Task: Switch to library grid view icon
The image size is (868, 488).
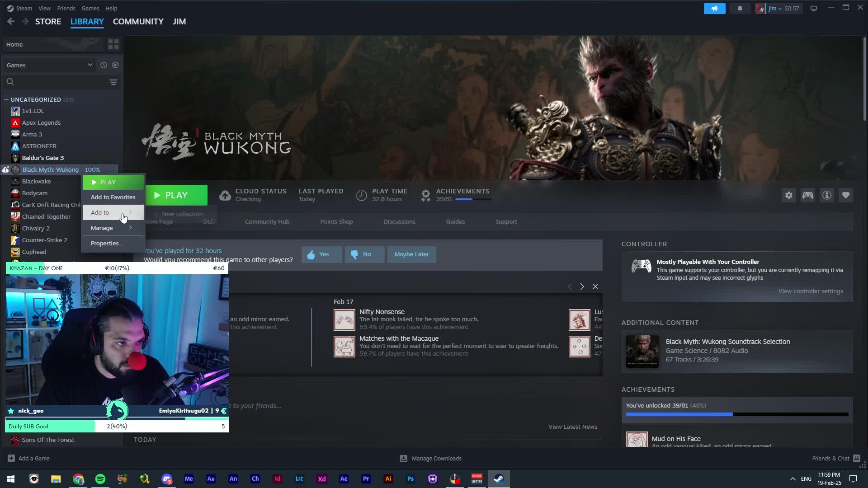Action: pyautogui.click(x=113, y=44)
